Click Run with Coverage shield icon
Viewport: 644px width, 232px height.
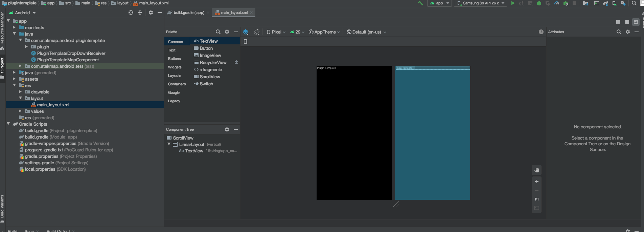548,3
